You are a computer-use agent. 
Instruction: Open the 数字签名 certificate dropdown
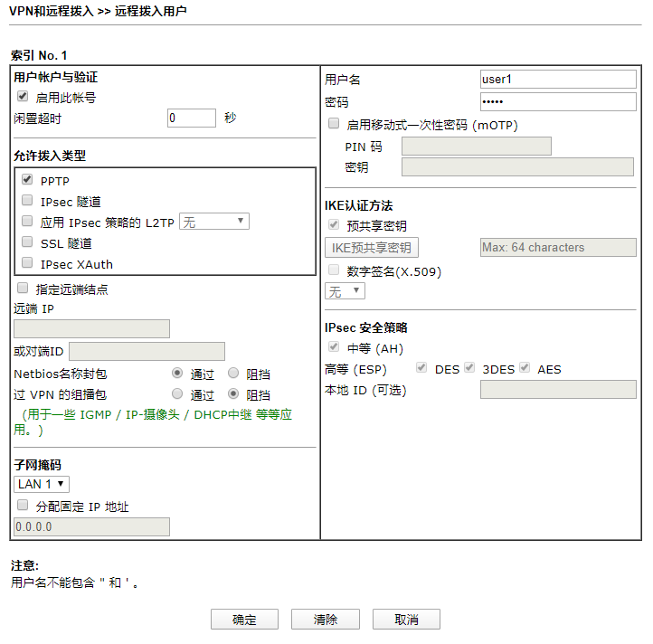pos(345,290)
